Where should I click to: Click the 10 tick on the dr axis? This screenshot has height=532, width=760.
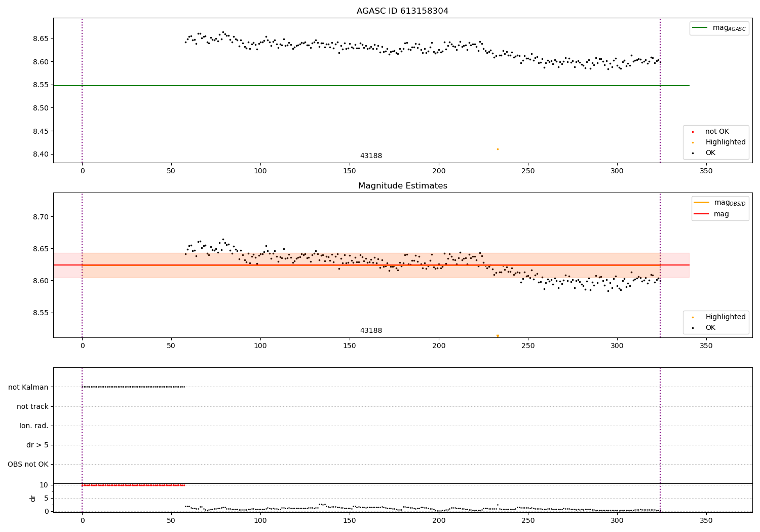(44, 485)
